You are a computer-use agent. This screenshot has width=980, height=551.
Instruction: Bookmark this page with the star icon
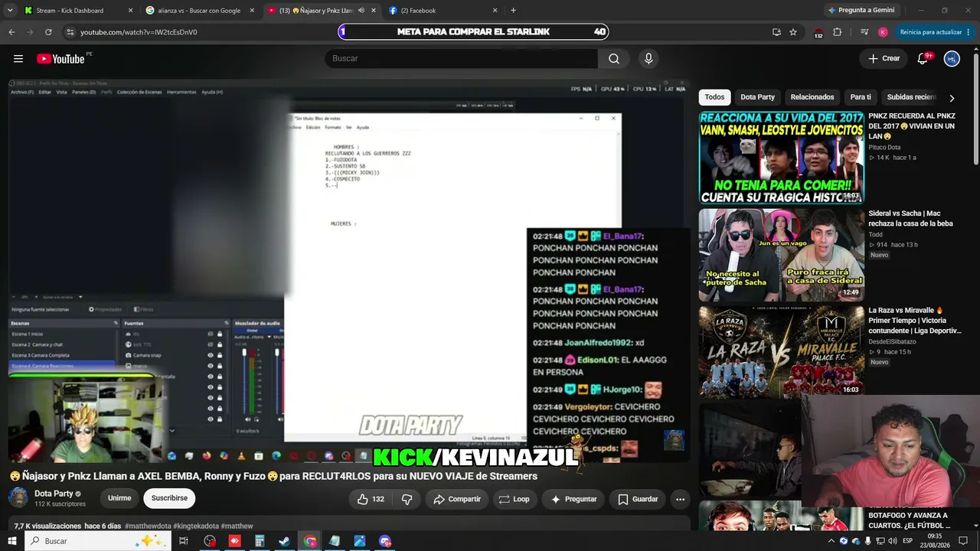click(x=793, y=32)
